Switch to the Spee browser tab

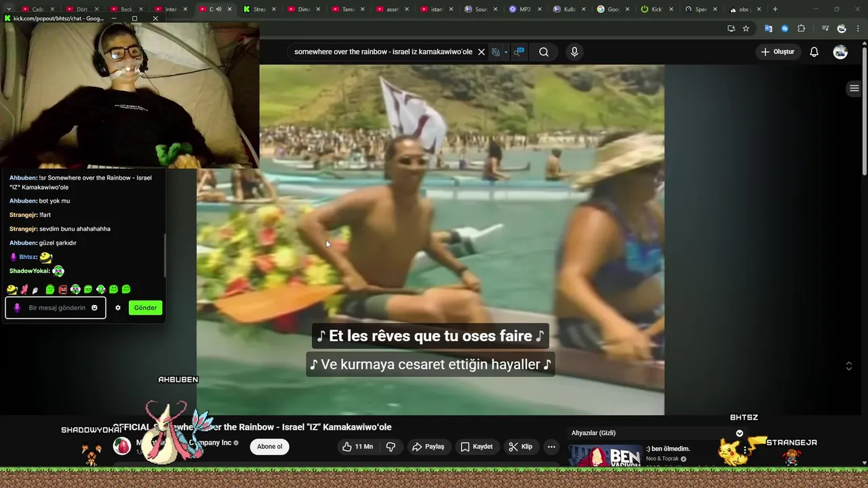tap(700, 9)
